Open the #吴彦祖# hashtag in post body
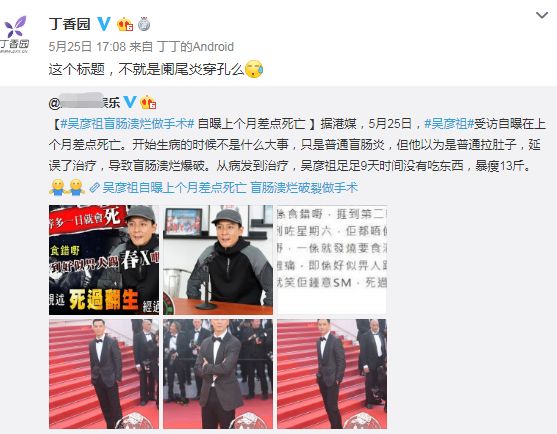 449,124
